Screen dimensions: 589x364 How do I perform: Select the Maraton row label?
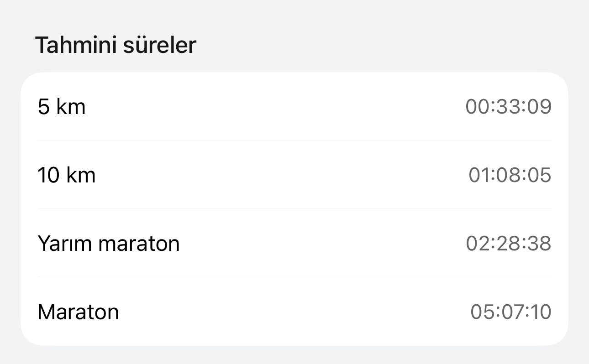point(78,312)
